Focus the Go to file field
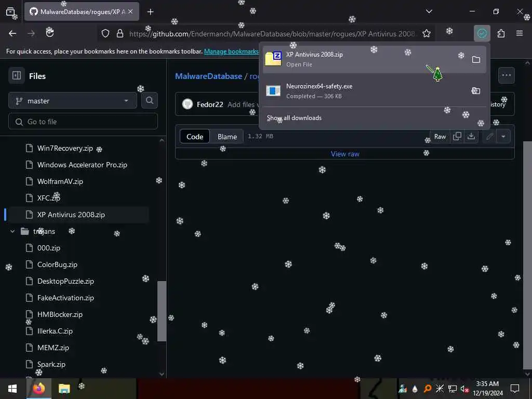532x399 pixels. tap(83, 122)
